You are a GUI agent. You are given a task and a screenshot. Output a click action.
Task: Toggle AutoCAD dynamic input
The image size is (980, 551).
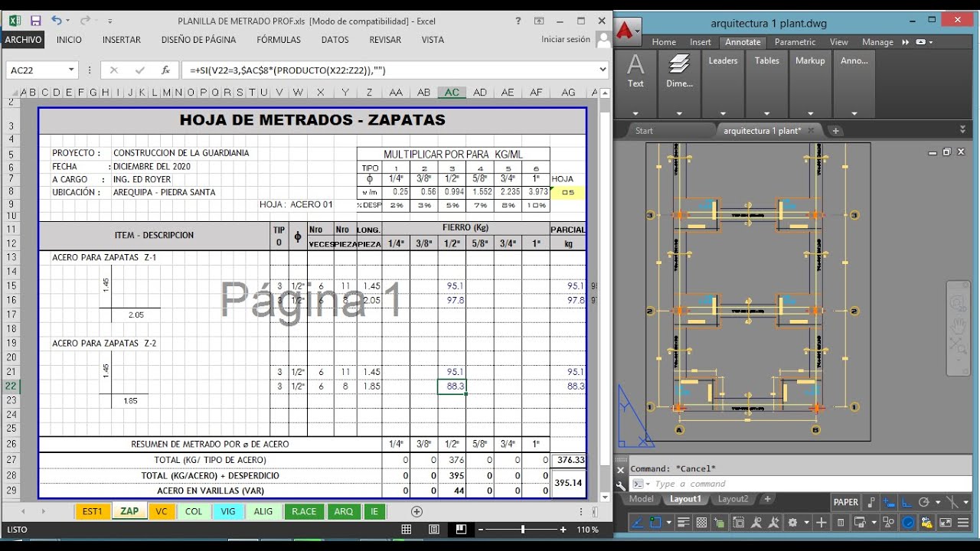click(889, 502)
